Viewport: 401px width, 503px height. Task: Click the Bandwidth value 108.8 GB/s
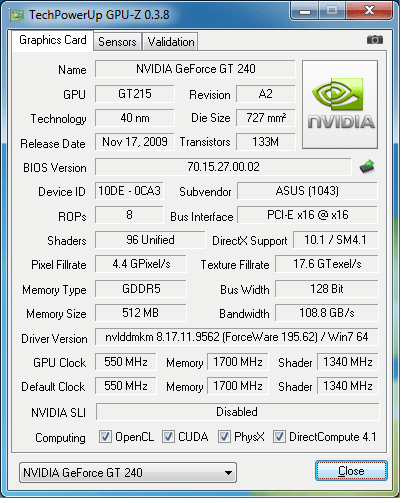click(327, 313)
